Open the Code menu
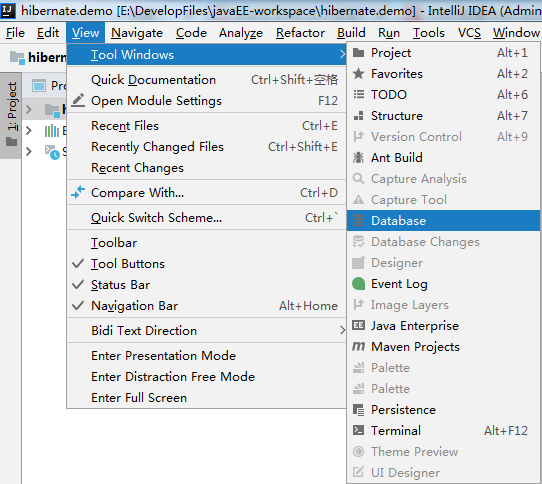Viewport: 542px width, 484px height. [x=191, y=33]
